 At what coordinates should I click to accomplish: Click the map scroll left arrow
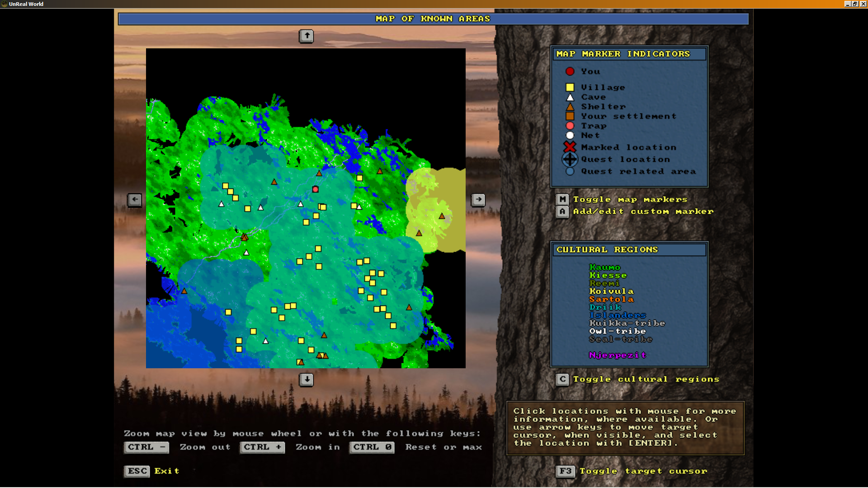coord(135,200)
